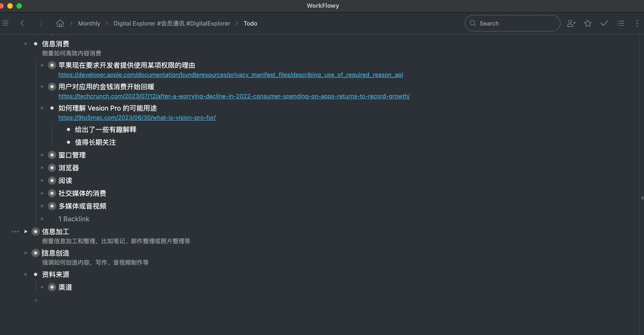The width and height of the screenshot is (644, 335).
Task: Expand the 信息加工 section
Action: 26,232
